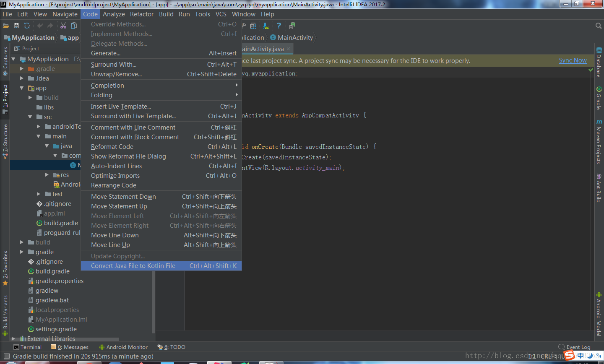The width and height of the screenshot is (604, 364).
Task: Open the Refactor menu
Action: click(142, 14)
